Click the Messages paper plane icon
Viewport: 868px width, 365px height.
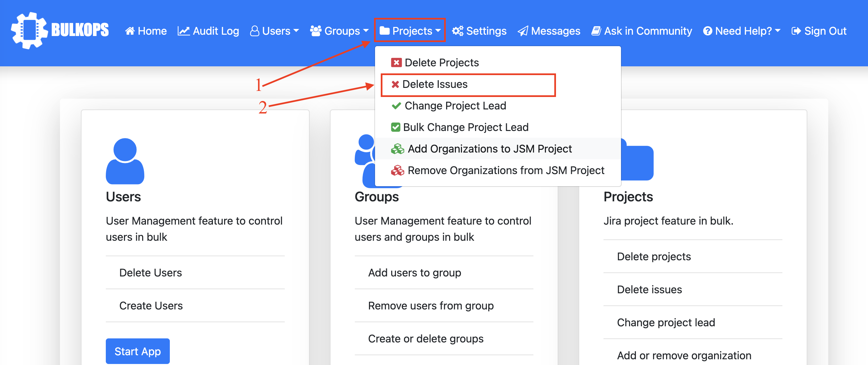coord(523,31)
